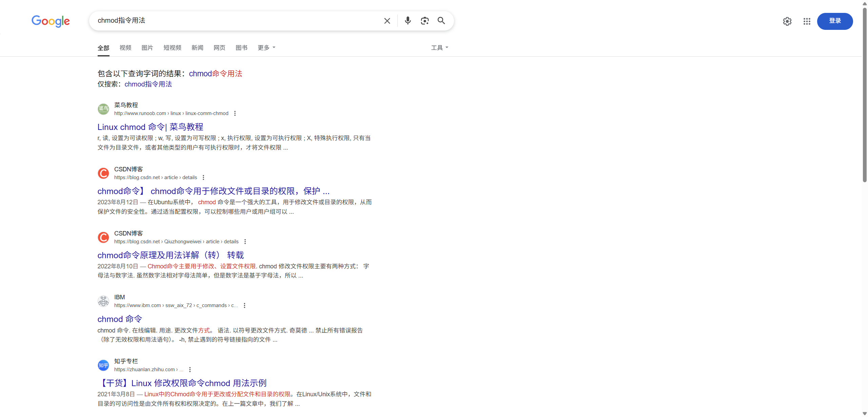Click the IBM site name text
868x417 pixels.
coord(120,297)
